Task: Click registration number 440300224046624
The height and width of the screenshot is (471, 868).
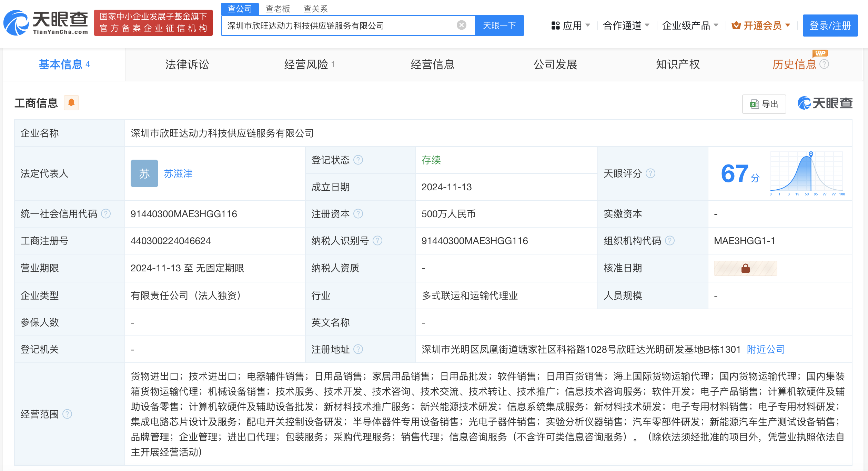Action: (x=171, y=241)
